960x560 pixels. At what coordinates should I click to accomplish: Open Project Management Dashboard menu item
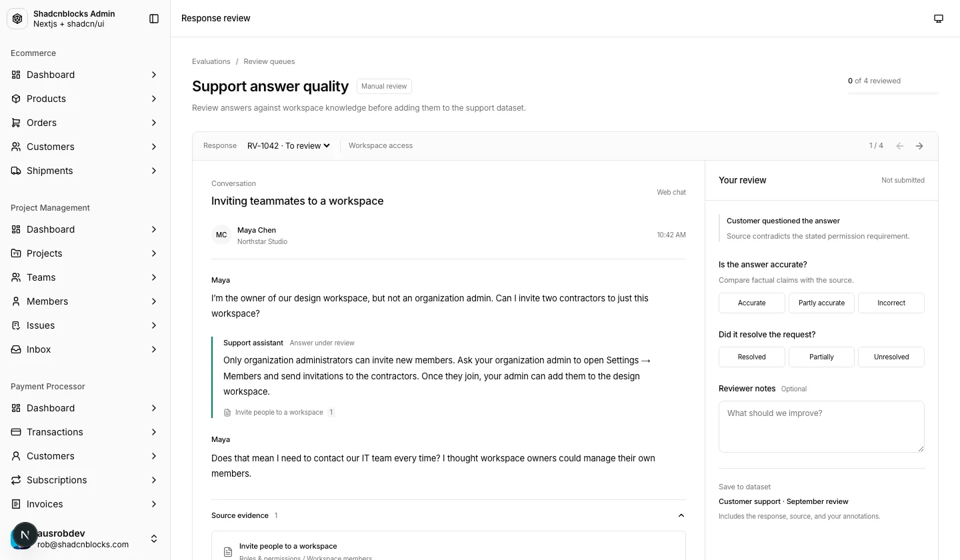85,229
